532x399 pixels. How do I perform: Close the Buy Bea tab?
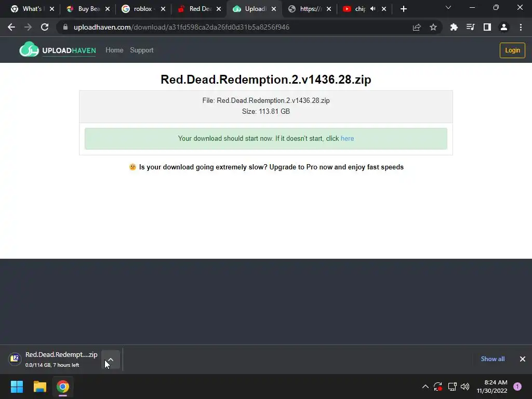[108, 9]
